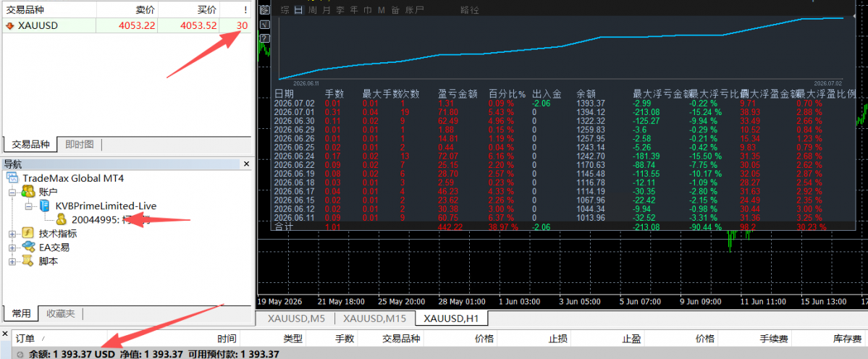Expand the 脚本 tree node
Image resolution: width=868 pixels, height=359 pixels.
click(x=12, y=261)
